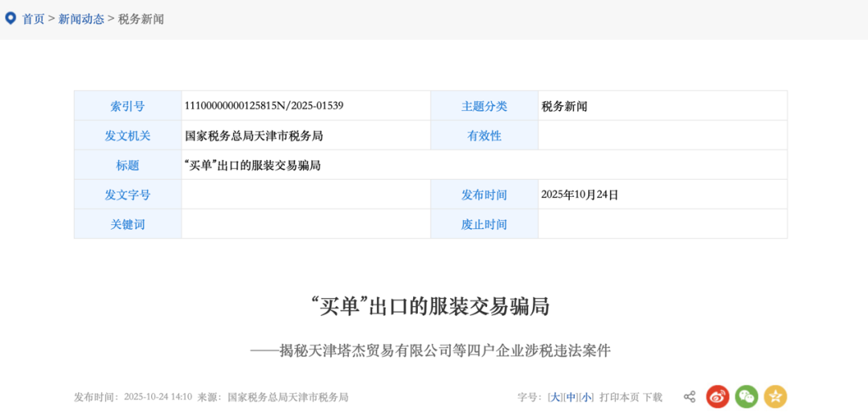
Task: Go to 首页 in breadcrumb
Action: [33, 18]
